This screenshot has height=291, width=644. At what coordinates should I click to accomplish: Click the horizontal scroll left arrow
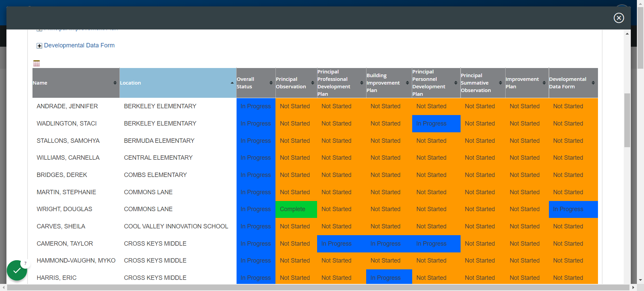point(4,288)
